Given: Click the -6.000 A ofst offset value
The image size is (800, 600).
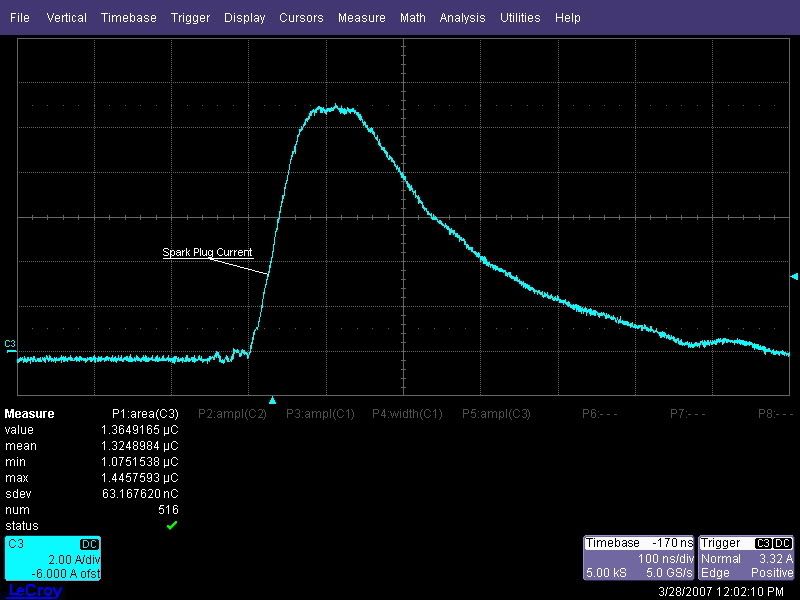Looking at the screenshot, I should [66, 573].
